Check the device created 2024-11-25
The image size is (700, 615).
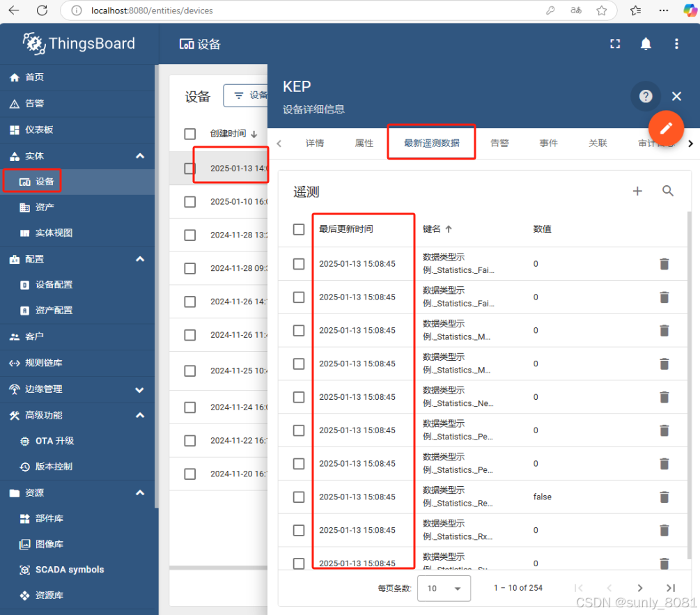pyautogui.click(x=189, y=371)
